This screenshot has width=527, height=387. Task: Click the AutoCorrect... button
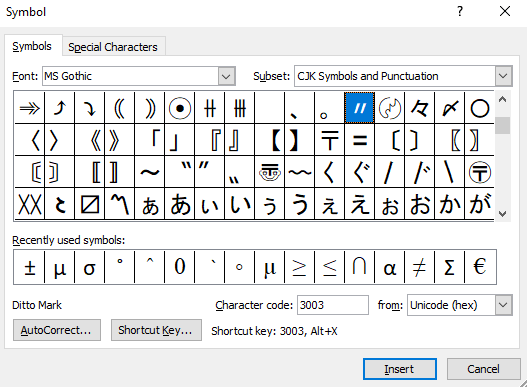56,330
